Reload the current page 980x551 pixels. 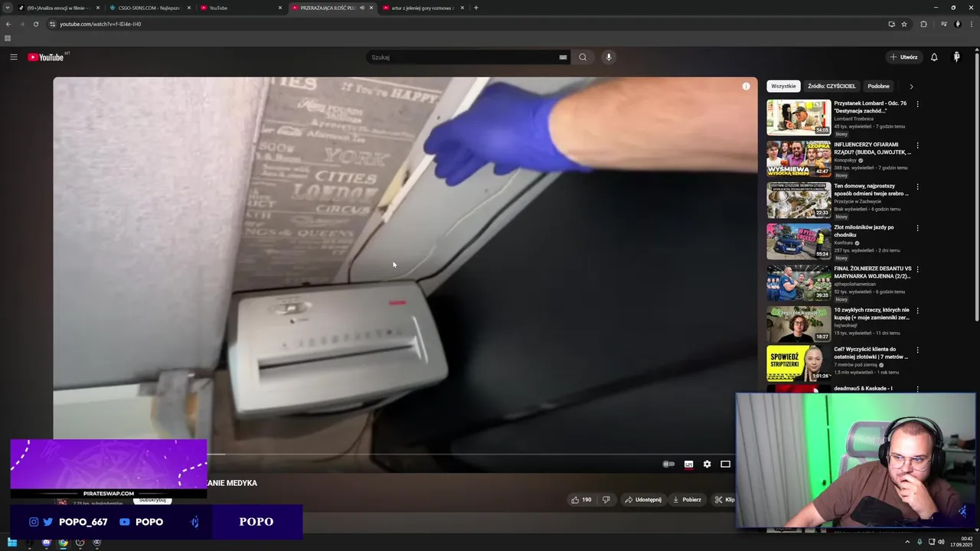pyautogui.click(x=35, y=24)
